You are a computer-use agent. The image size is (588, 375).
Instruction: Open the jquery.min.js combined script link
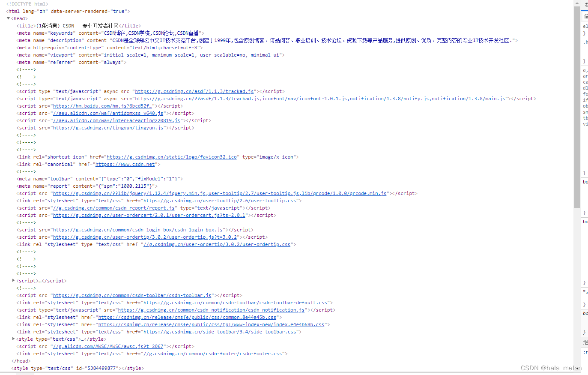220,193
